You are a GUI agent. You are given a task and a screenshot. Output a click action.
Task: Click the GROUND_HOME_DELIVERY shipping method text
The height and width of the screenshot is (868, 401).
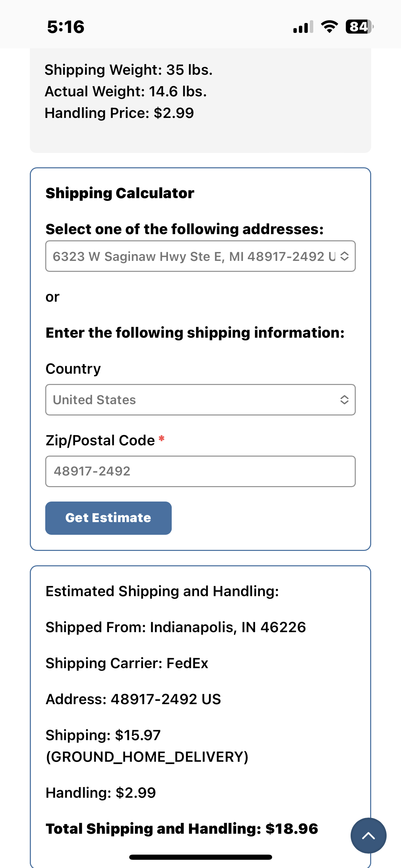click(147, 757)
